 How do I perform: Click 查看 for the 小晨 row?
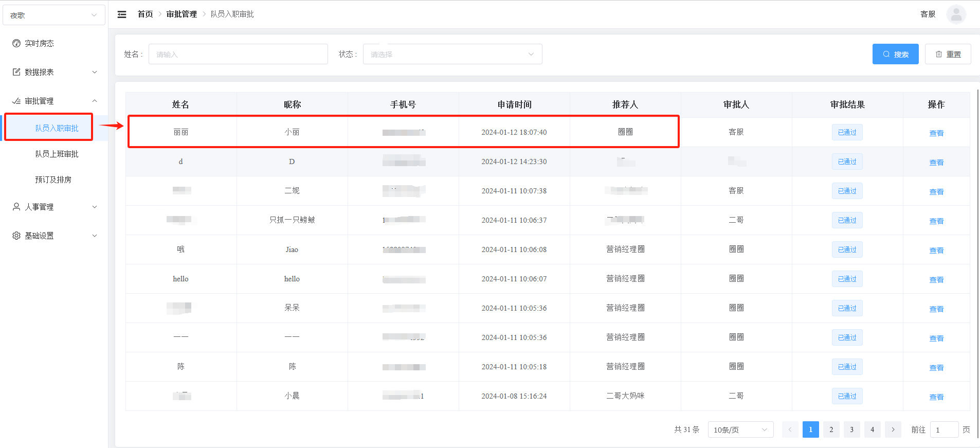(x=936, y=397)
